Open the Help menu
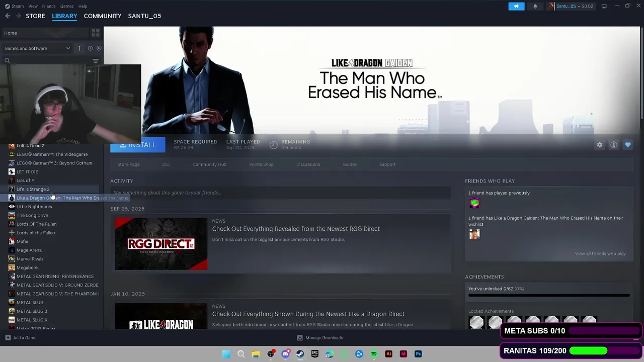 click(83, 6)
